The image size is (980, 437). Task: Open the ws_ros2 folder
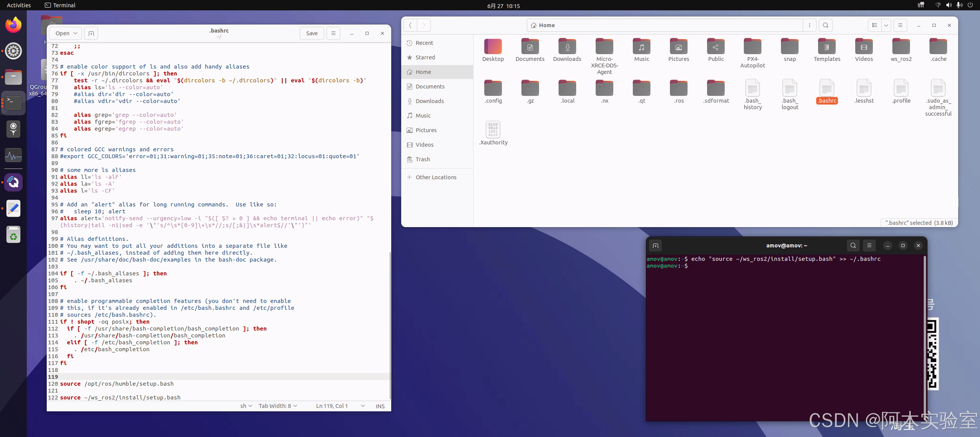click(x=901, y=47)
